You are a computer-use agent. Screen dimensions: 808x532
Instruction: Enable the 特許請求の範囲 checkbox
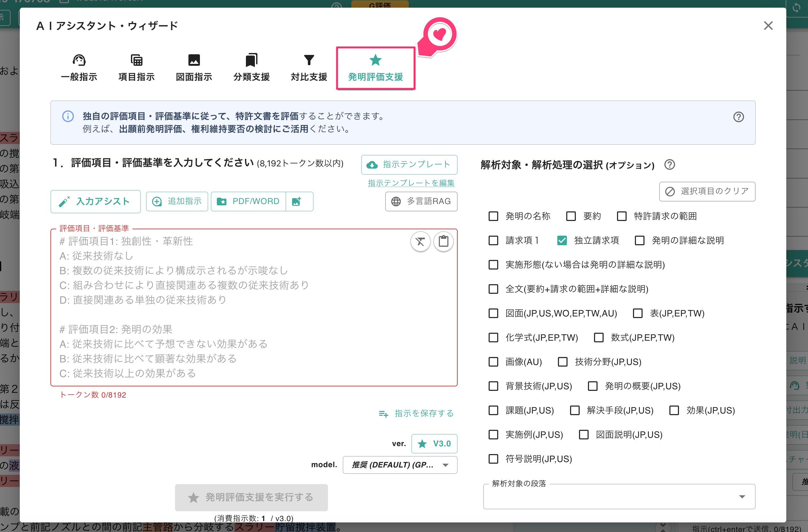(x=621, y=216)
